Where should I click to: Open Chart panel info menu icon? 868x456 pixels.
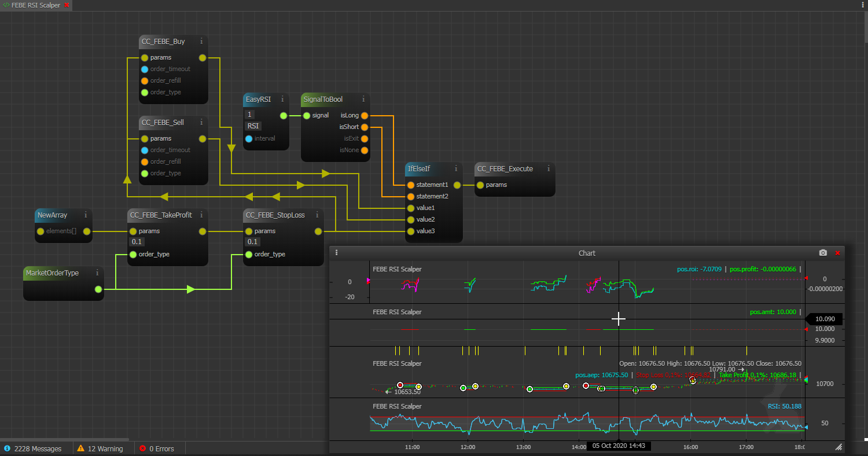(336, 253)
